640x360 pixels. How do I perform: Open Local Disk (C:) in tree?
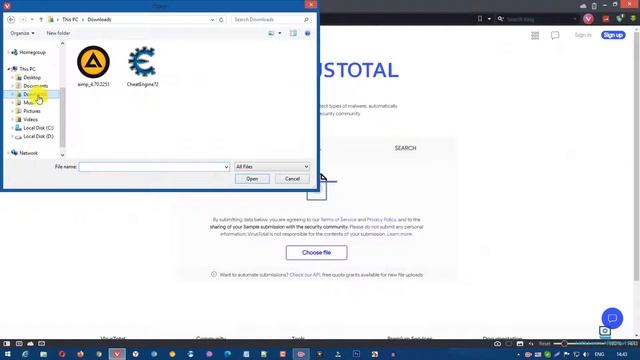tap(38, 128)
